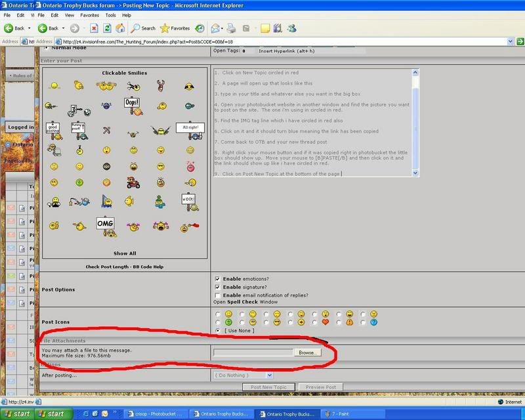The height and width of the screenshot is (420, 525).
Task: Open the Mail envelope toolbar icon
Action: (215, 28)
